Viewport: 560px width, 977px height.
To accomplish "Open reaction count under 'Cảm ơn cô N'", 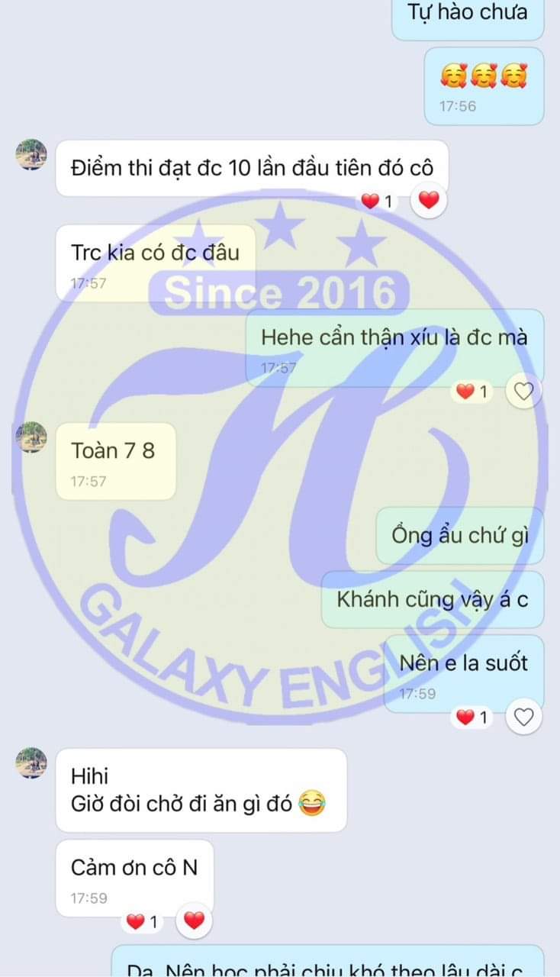I will pos(144,922).
